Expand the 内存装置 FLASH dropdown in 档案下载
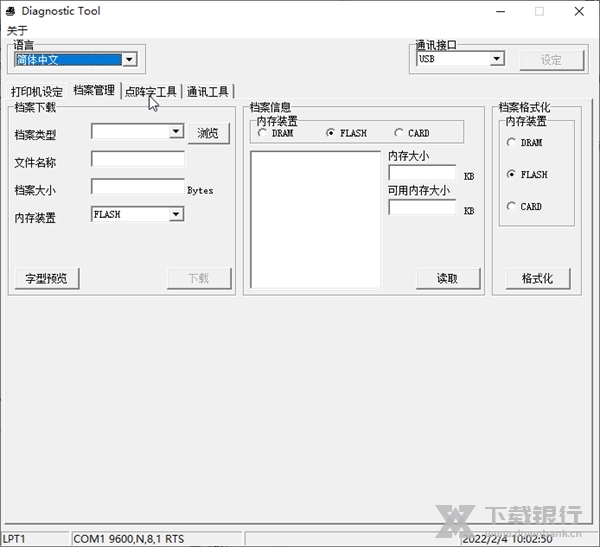This screenshot has height=547, width=600. [x=176, y=214]
